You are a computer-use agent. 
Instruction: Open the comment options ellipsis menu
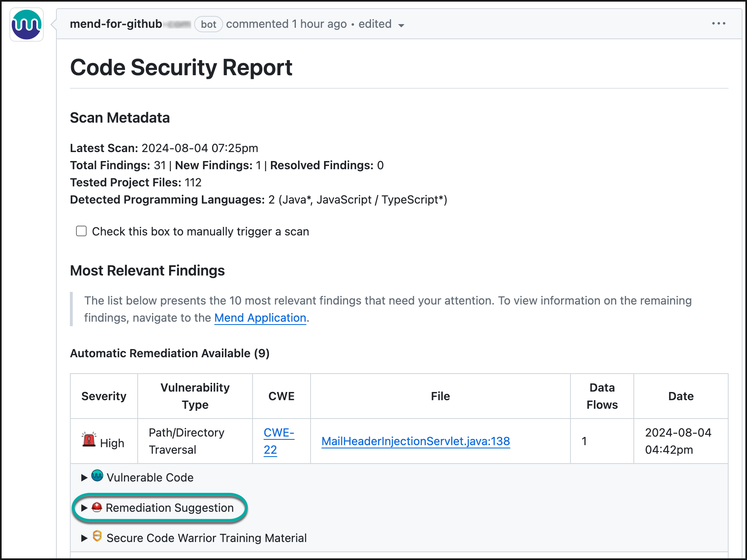pyautogui.click(x=718, y=24)
